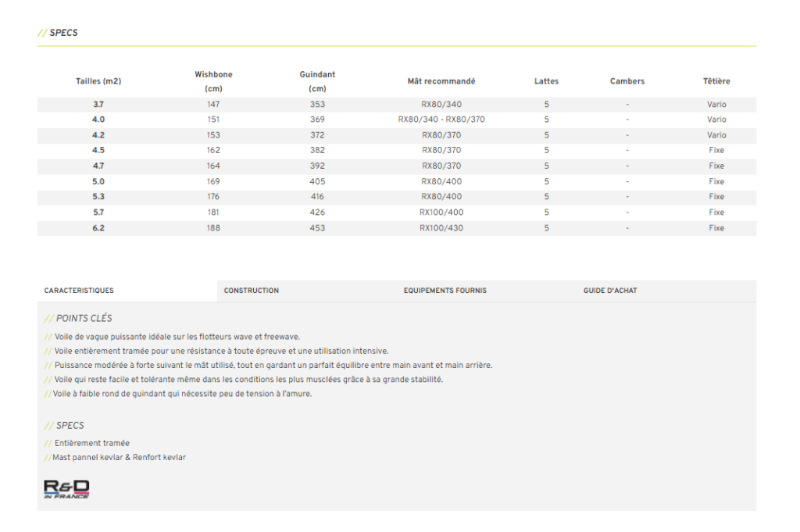This screenshot has width=800, height=532.
Task: Click wishbone value 181
Action: [213, 212]
